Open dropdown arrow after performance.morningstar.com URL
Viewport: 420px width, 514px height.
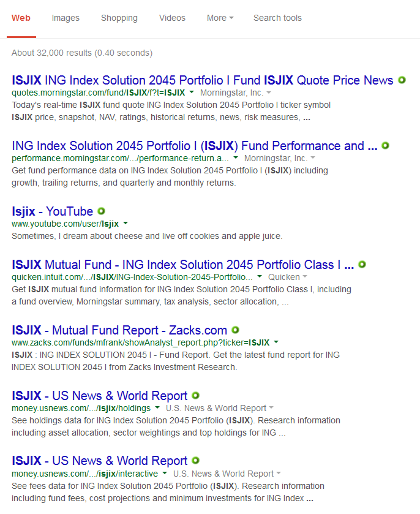tap(236, 157)
